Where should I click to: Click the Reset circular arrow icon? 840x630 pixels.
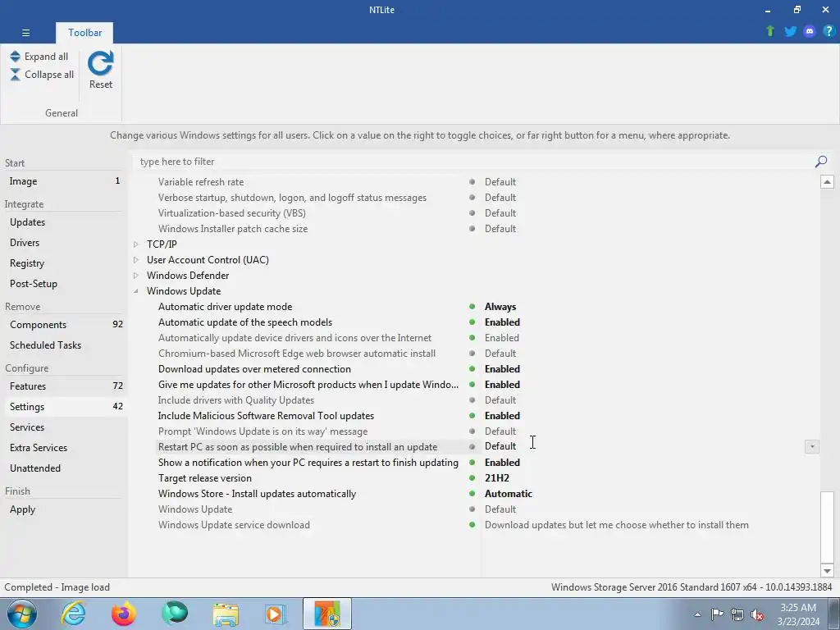(101, 63)
